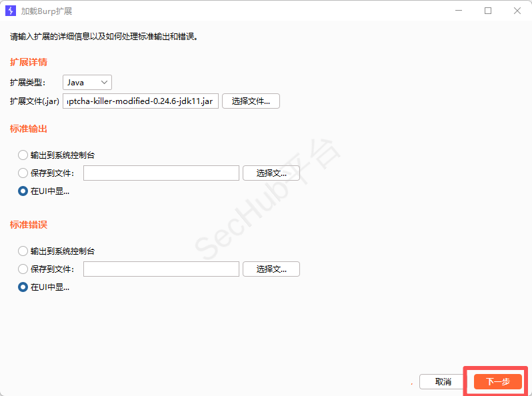
Task: Focus the 标准错误 save file path field
Action: [161, 269]
